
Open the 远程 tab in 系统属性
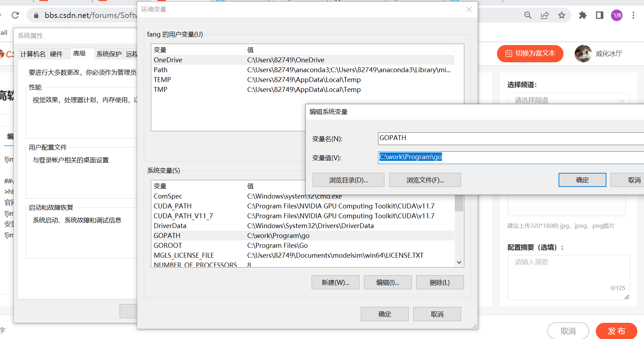131,54
